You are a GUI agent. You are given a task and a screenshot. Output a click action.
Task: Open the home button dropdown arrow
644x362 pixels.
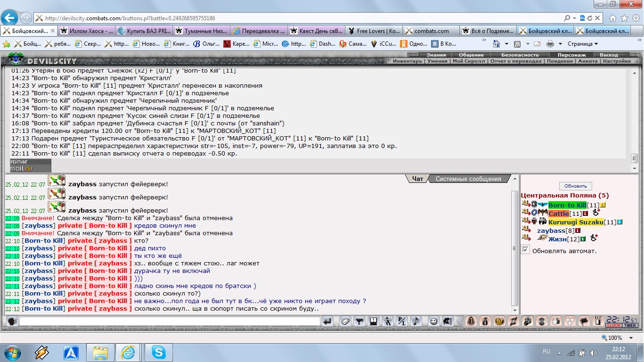(x=506, y=44)
